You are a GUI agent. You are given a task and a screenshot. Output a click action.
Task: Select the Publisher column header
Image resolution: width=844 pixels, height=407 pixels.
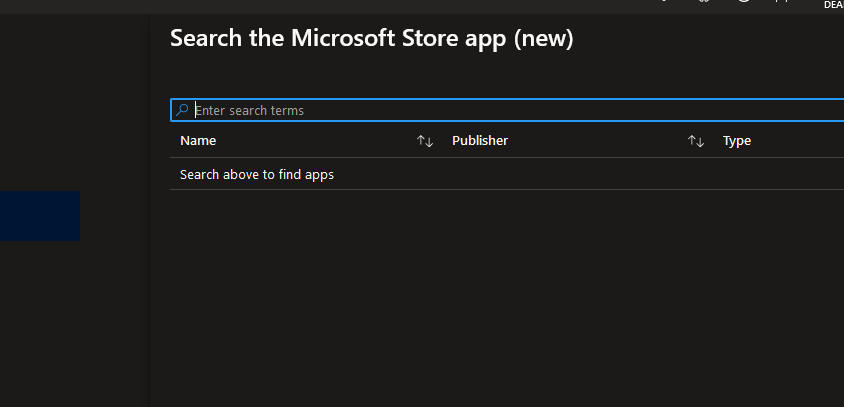(480, 141)
